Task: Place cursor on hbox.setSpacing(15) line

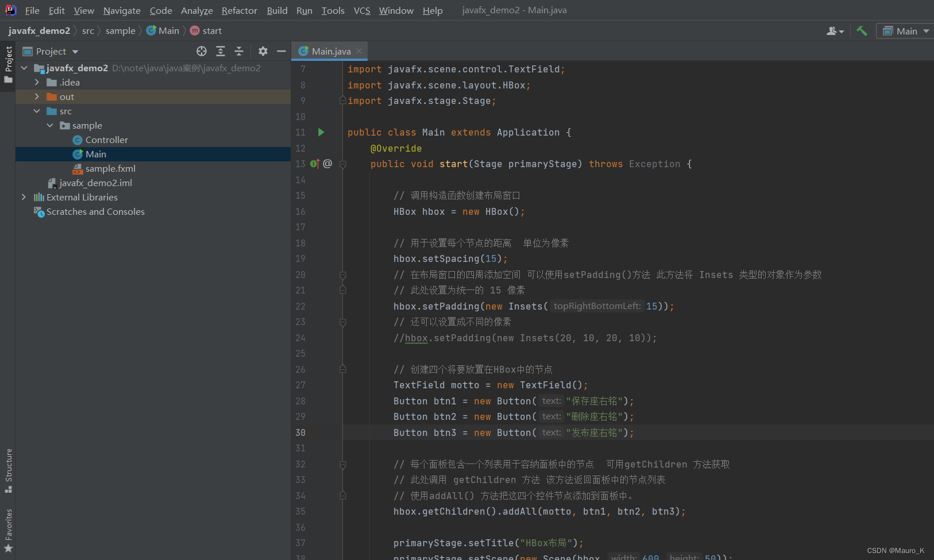Action: pyautogui.click(x=450, y=259)
